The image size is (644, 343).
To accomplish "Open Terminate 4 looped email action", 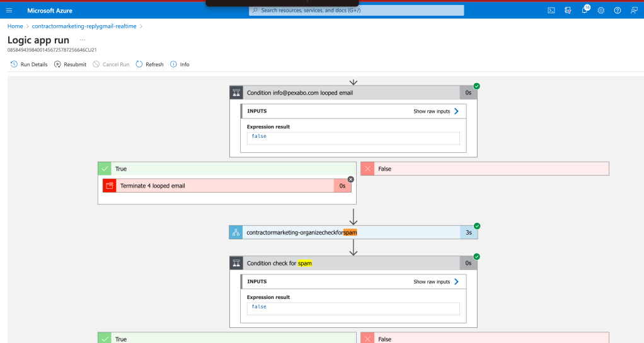I will point(227,186).
